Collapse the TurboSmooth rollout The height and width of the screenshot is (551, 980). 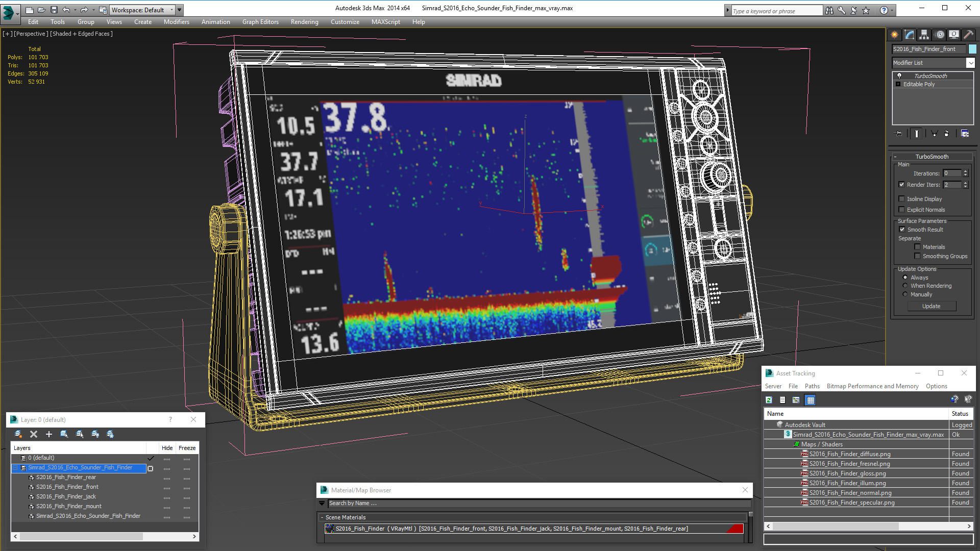click(x=932, y=157)
